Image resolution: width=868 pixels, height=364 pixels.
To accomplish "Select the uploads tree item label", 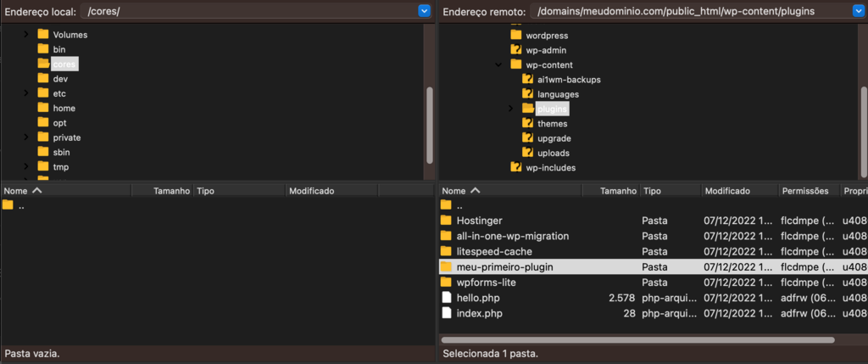I will pyautogui.click(x=554, y=153).
